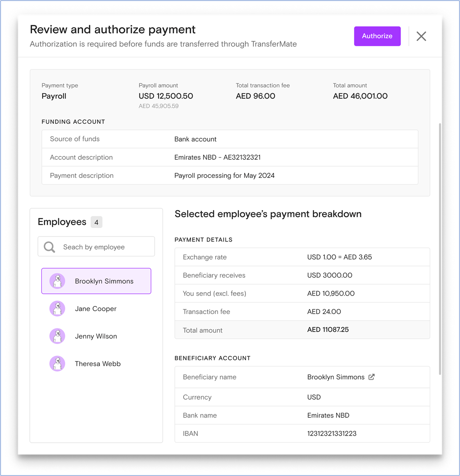Select Jane Cooper's name in employee list

(96, 309)
